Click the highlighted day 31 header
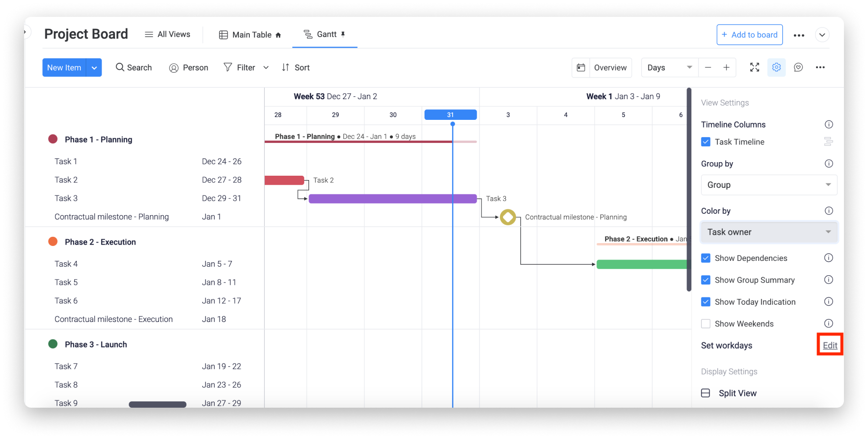Image resolution: width=868 pixels, height=439 pixels. pyautogui.click(x=451, y=115)
